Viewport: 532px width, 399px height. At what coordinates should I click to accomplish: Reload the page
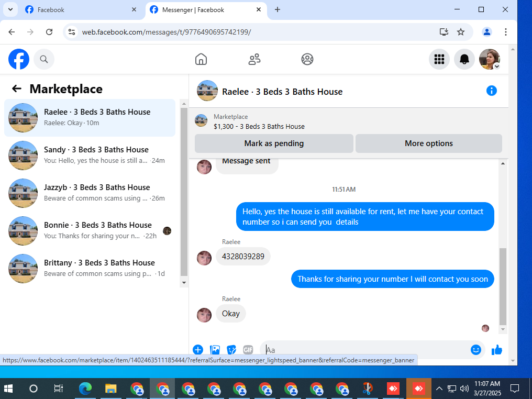tap(49, 32)
